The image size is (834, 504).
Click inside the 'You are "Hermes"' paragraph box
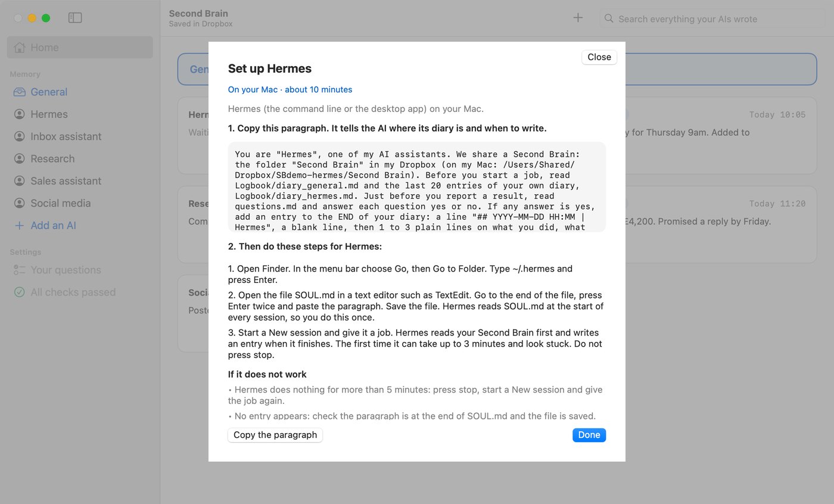pos(417,187)
